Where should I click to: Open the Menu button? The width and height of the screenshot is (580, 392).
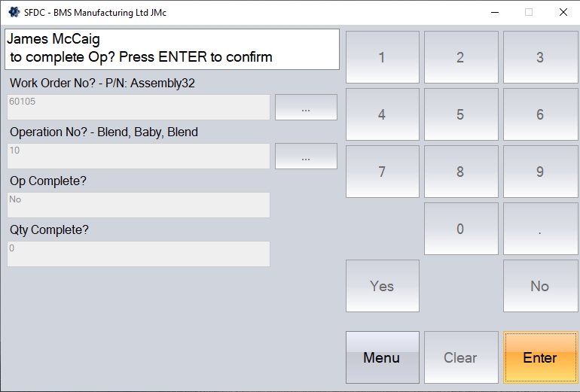tap(382, 357)
